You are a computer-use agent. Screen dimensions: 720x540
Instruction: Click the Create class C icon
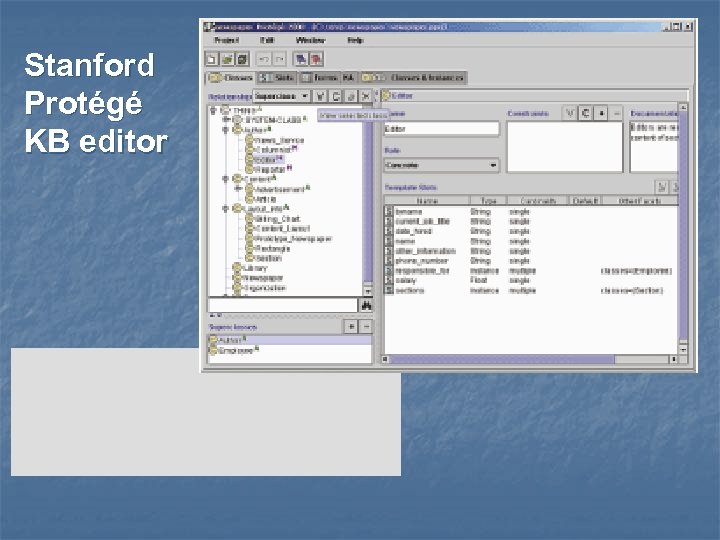point(336,96)
